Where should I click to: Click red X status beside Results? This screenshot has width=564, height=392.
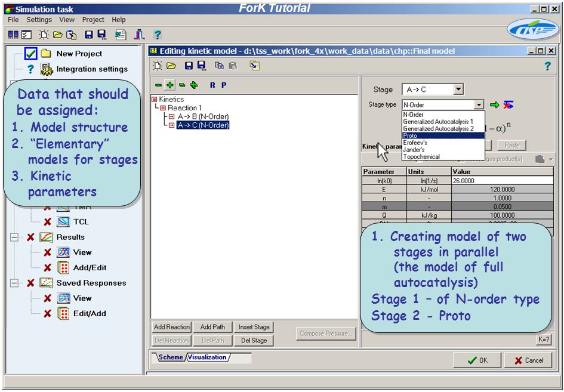pyautogui.click(x=30, y=237)
